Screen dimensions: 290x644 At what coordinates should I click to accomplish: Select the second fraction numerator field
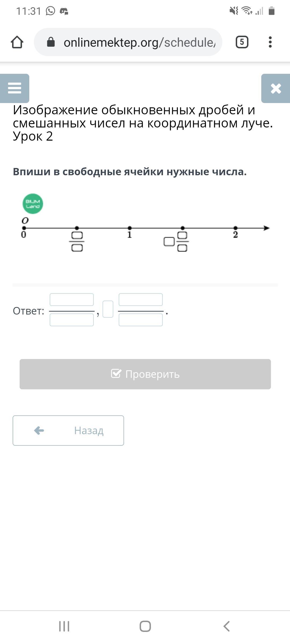point(141,300)
